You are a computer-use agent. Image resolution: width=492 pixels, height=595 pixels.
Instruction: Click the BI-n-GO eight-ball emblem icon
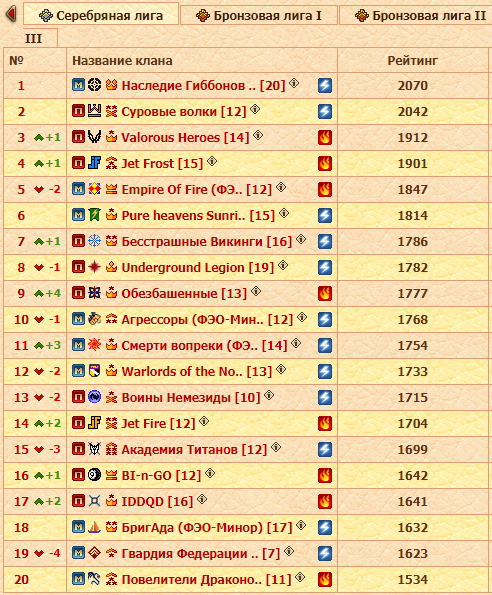coord(94,475)
